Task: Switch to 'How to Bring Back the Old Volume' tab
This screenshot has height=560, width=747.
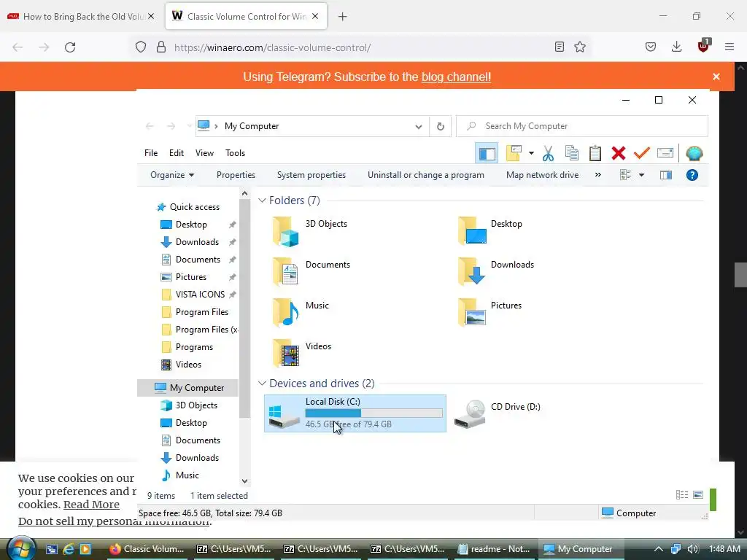Action: point(81,16)
